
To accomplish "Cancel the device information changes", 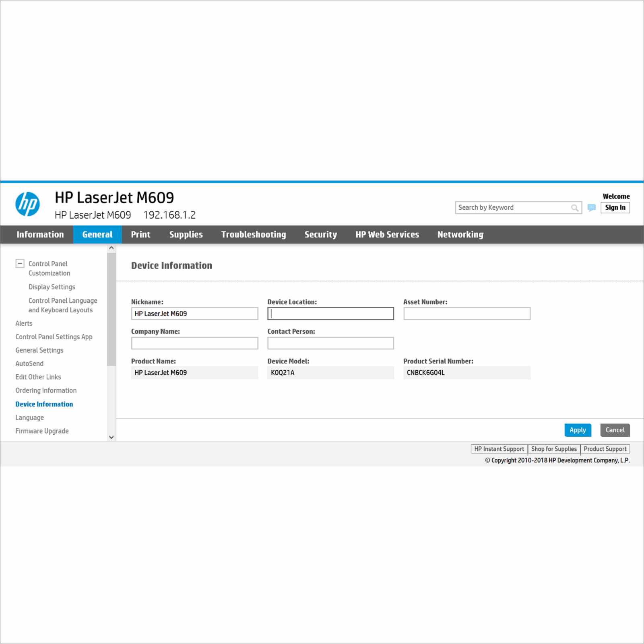I will pos(615,430).
